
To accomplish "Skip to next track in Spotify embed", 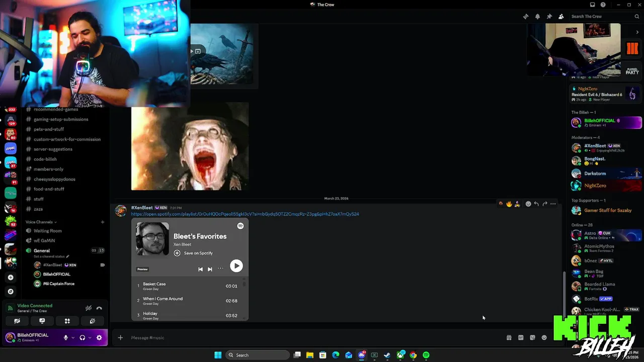I will [210, 269].
